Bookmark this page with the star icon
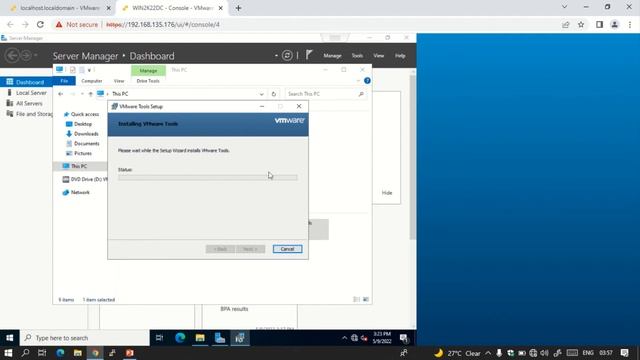This screenshot has width=640, height=360. click(x=581, y=24)
